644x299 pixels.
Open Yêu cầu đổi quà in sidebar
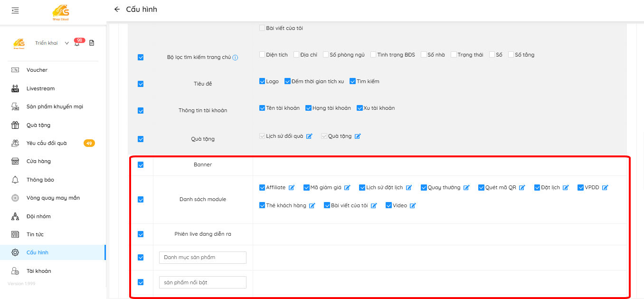(x=47, y=143)
